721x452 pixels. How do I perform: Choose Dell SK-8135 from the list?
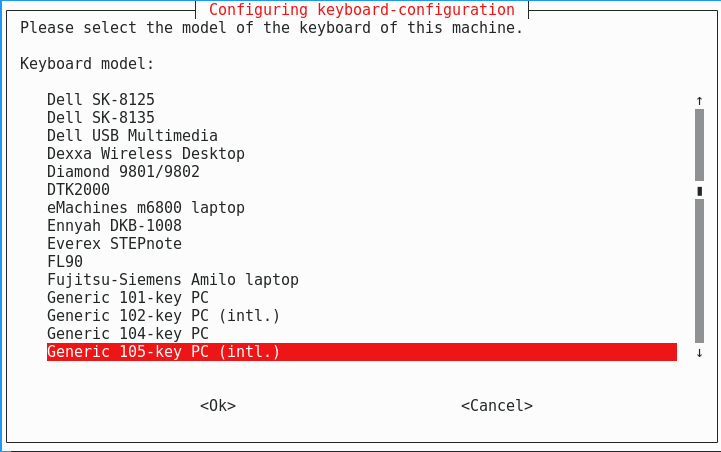pyautogui.click(x=101, y=118)
